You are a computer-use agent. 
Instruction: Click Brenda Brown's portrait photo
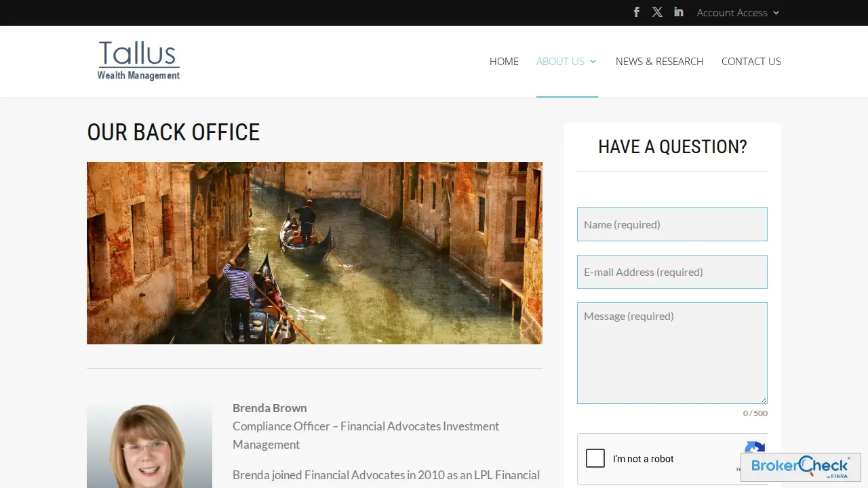(149, 445)
